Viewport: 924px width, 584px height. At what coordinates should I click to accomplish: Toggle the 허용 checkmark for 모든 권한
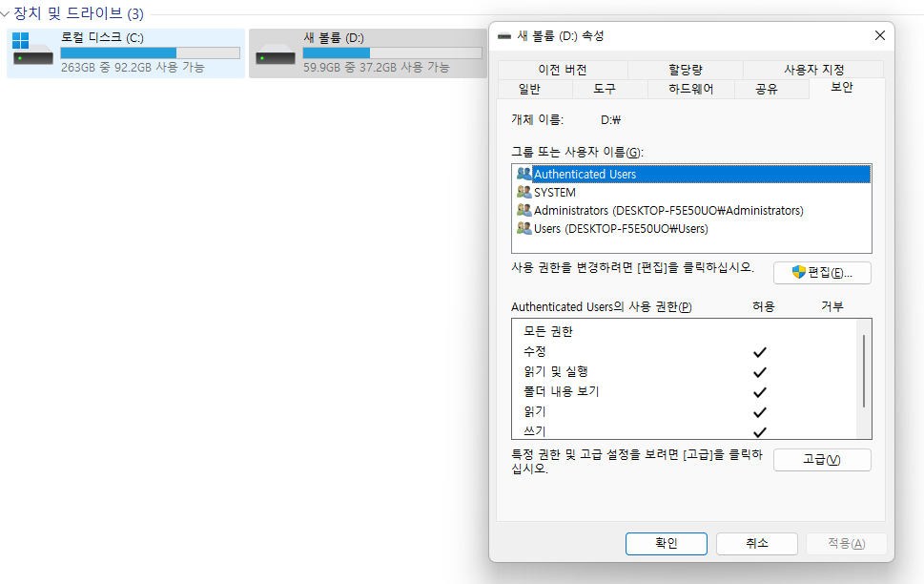pos(759,331)
